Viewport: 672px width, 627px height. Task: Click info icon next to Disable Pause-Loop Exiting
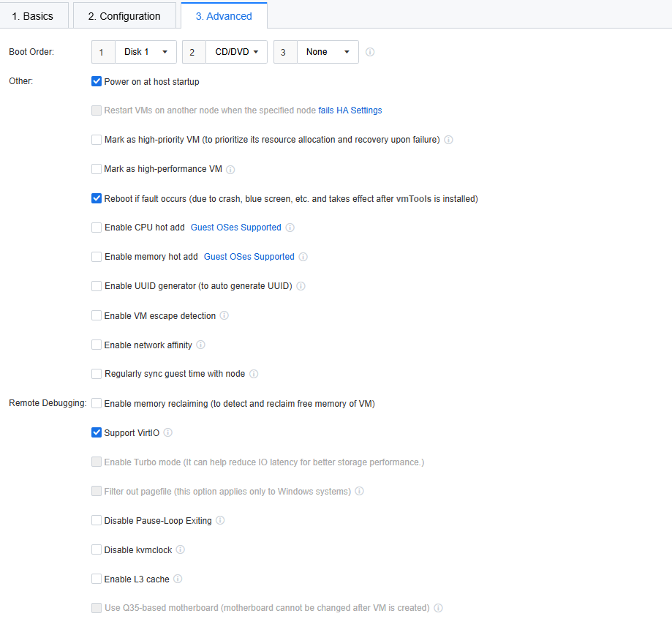click(220, 520)
